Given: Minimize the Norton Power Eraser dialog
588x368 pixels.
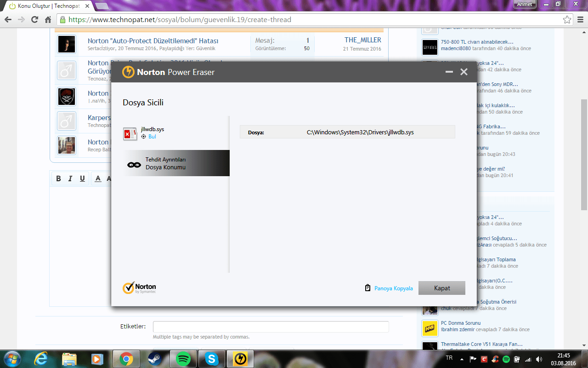Looking at the screenshot, I should click(449, 72).
